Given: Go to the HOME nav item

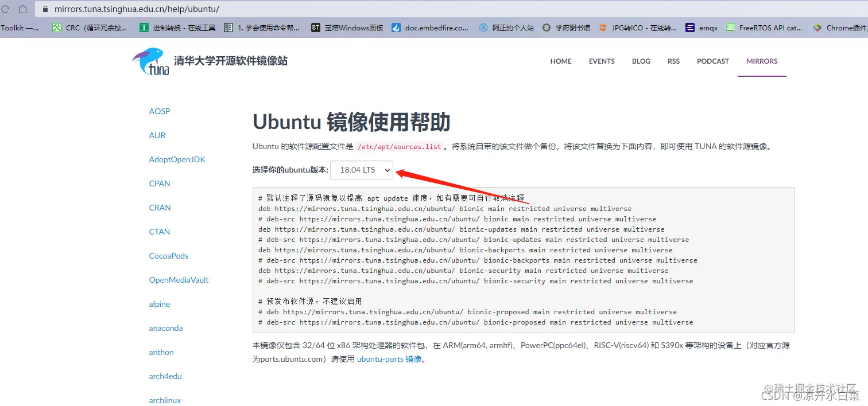Looking at the screenshot, I should [561, 61].
